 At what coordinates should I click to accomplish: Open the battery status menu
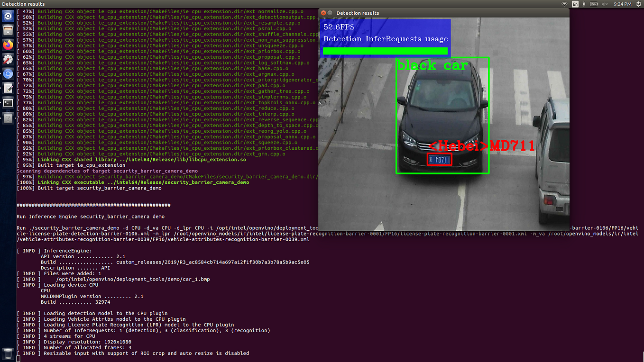(594, 4)
